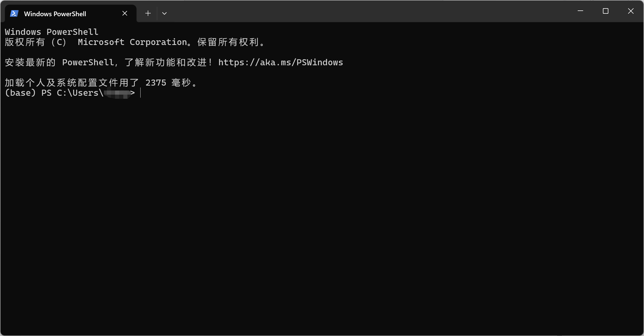The width and height of the screenshot is (644, 336).
Task: Open a new tab with the plus button
Action: coord(148,13)
